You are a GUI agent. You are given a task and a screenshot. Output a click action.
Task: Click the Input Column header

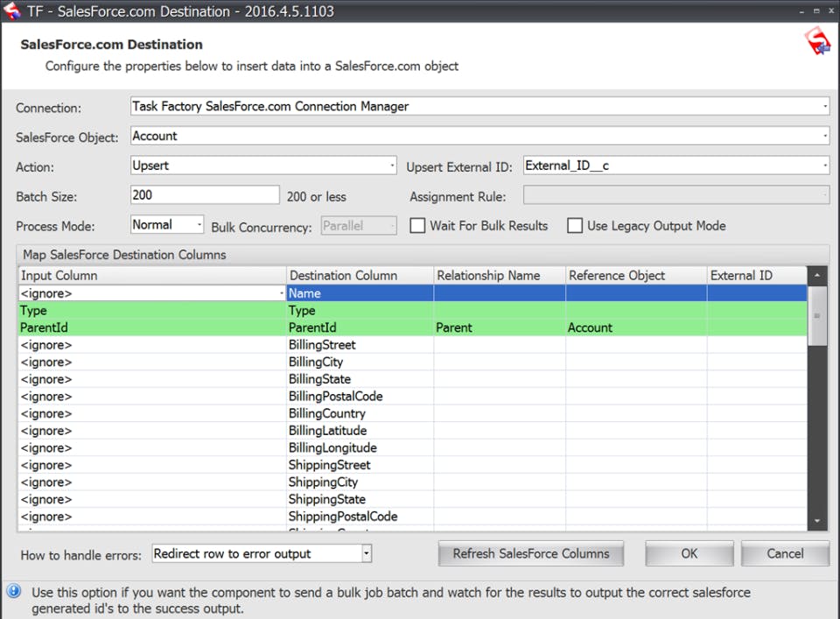coord(152,276)
